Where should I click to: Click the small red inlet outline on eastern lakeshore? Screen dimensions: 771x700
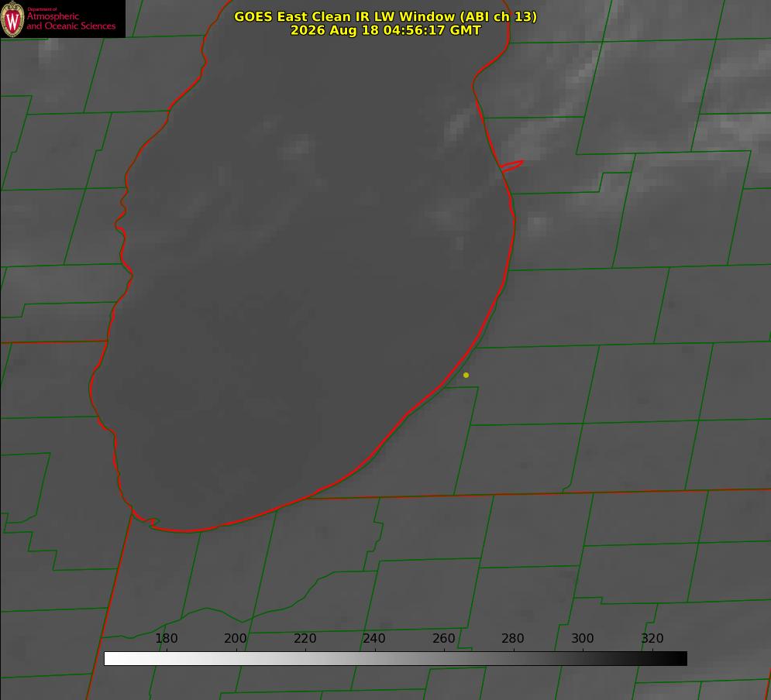click(511, 166)
